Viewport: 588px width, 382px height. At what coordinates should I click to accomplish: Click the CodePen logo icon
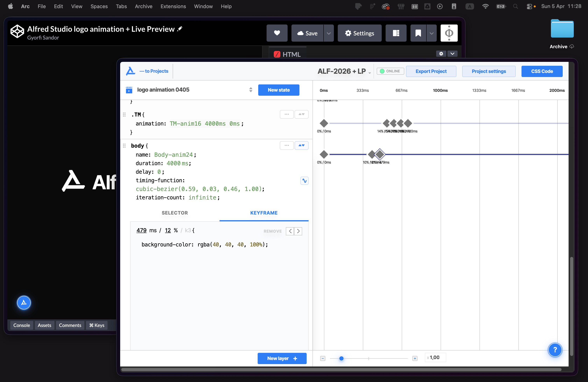17,32
